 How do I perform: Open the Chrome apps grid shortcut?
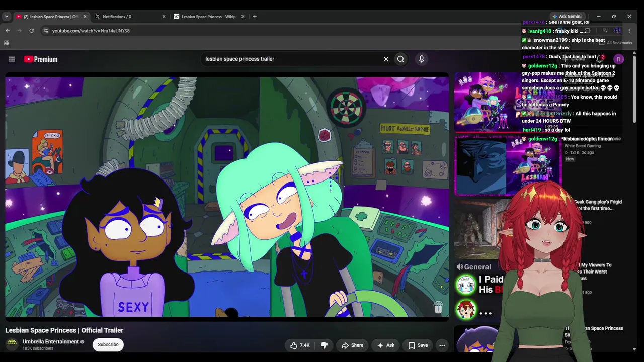(7, 43)
